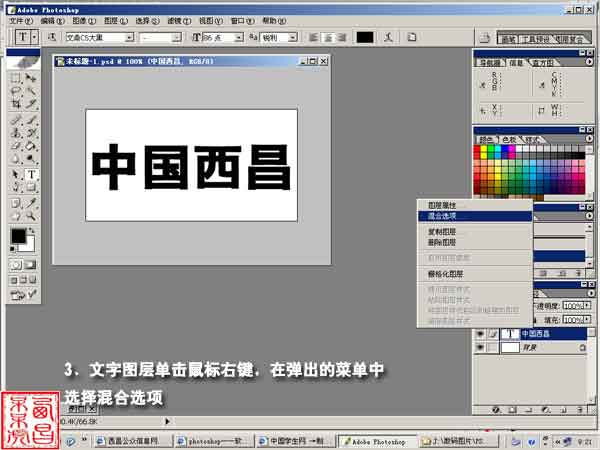Screen dimensions: 600x450
Task: Select the Hand tool
Action: pyautogui.click(x=16, y=216)
